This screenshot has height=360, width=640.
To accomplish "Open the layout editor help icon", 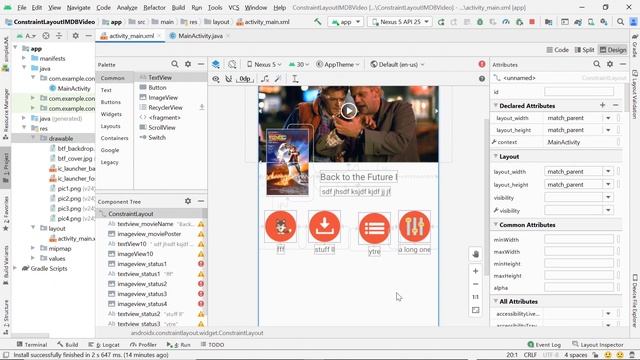I will pos(482,79).
